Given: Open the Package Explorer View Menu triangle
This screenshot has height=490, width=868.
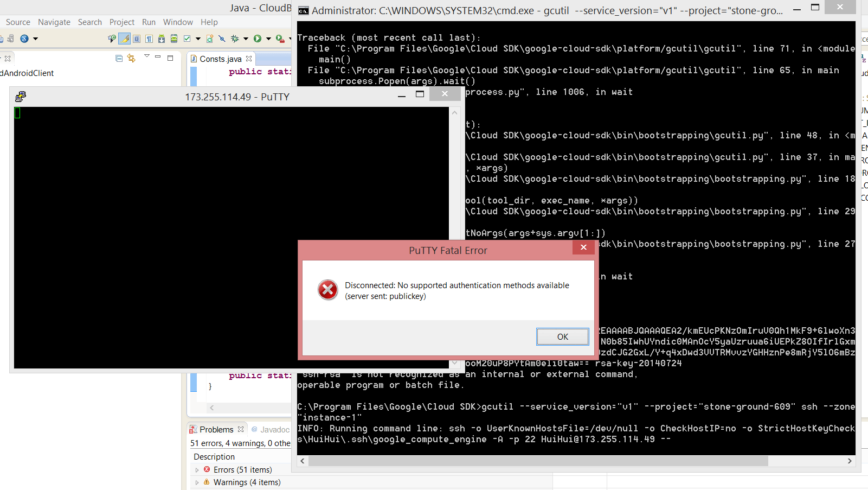Looking at the screenshot, I should (146, 56).
